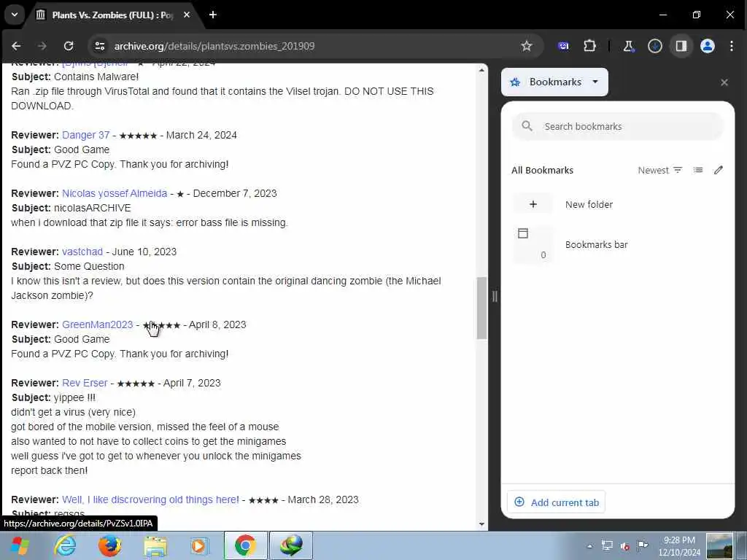View site information icon in address bar
This screenshot has width=747, height=560.
(99, 46)
